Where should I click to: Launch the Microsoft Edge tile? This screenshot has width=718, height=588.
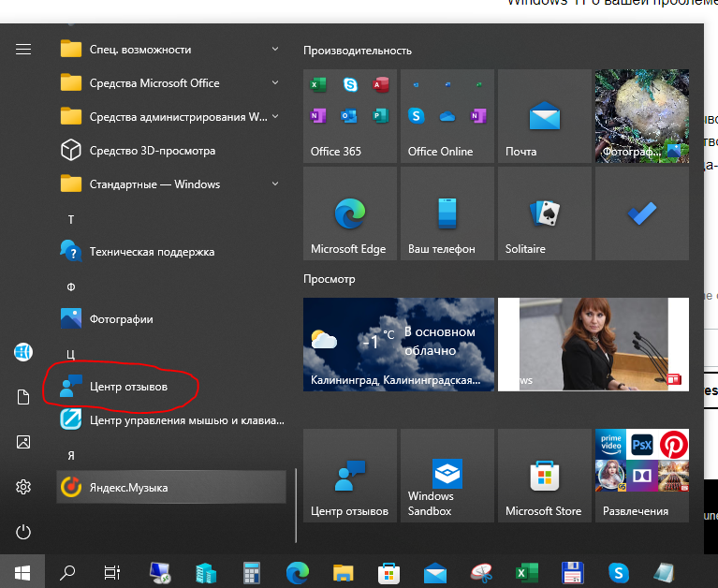[350, 213]
